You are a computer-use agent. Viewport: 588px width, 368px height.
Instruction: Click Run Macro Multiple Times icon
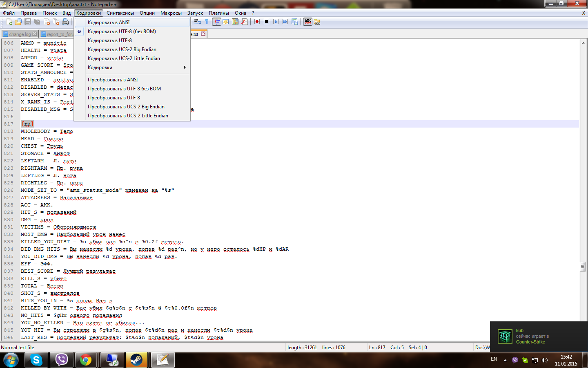[x=285, y=22]
